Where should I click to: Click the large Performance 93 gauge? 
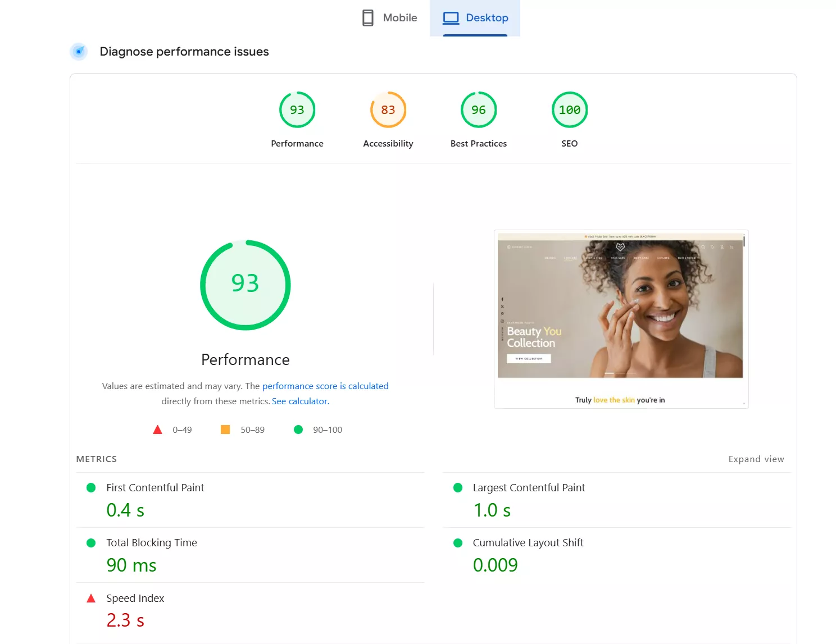pos(246,285)
